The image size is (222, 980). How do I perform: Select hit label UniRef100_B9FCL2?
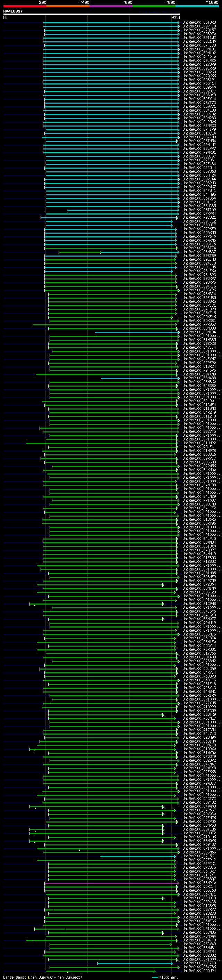tap(199, 221)
